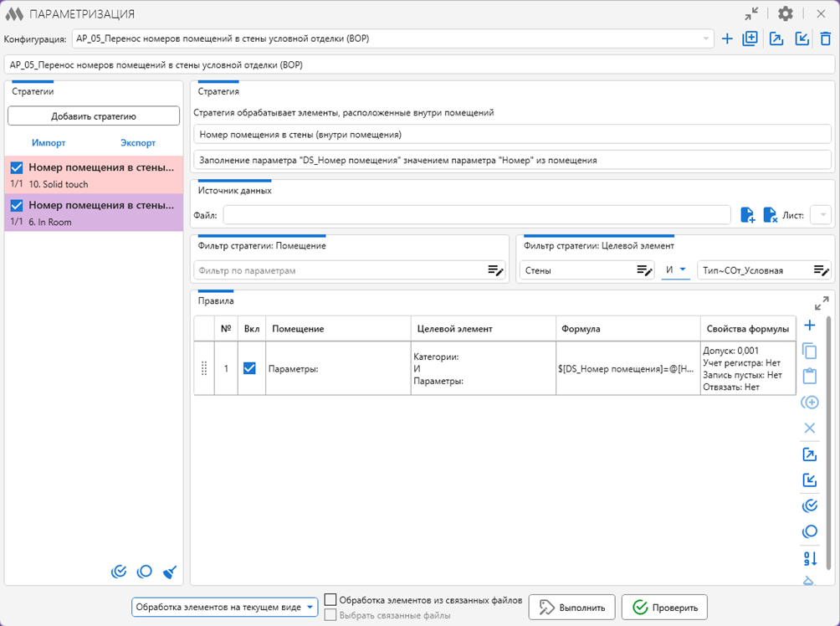Add a new rule with plus icon
Screen dimensions: 840x626
click(x=809, y=326)
